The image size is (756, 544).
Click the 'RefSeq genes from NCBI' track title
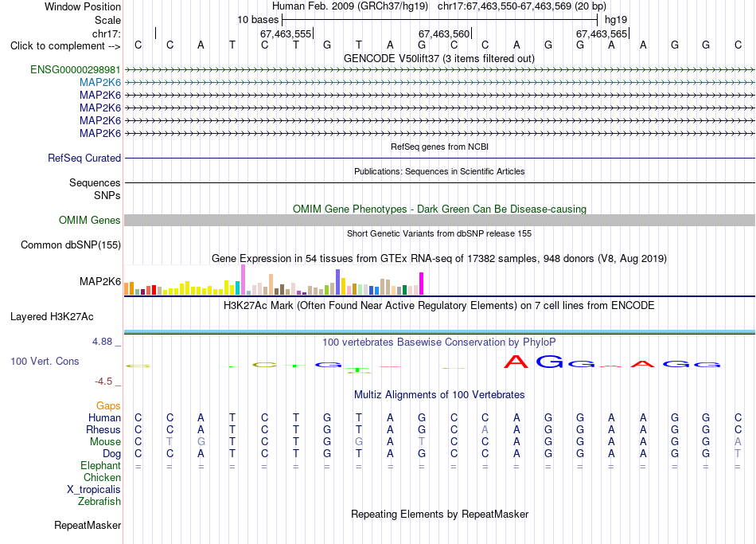tap(440, 147)
